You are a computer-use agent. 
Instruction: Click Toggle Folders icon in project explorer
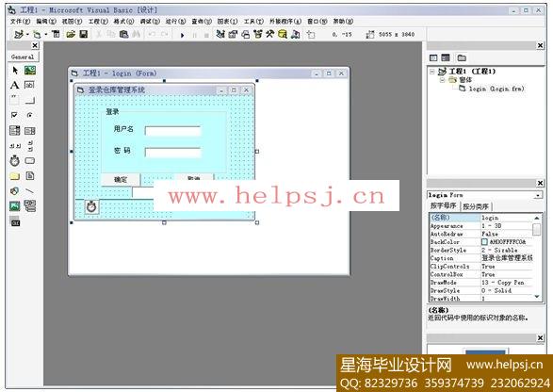(x=462, y=57)
